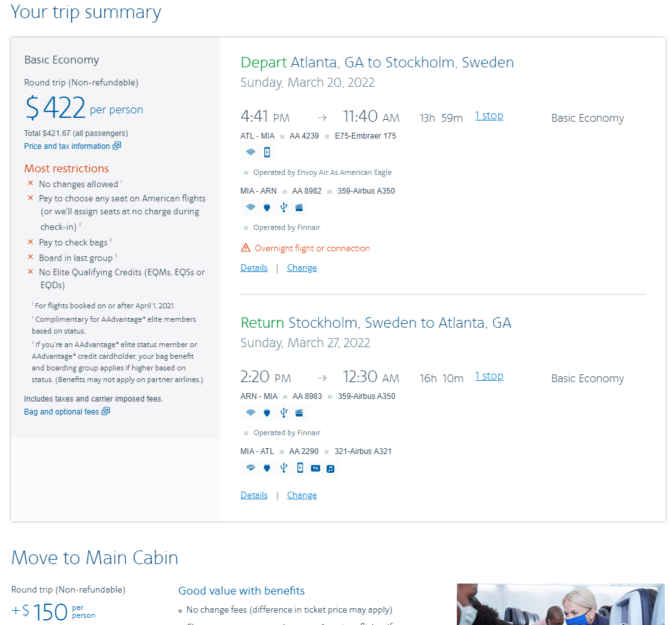This screenshot has height=625, width=670.
Task: Click USB icon for flight AA 8982
Action: [x=283, y=208]
